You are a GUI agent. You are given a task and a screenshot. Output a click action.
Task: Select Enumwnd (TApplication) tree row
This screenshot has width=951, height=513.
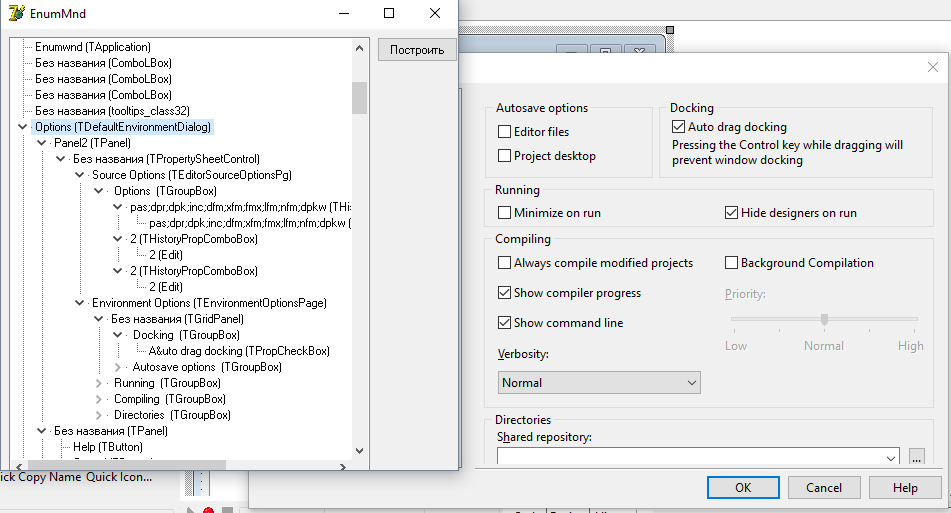tap(93, 47)
